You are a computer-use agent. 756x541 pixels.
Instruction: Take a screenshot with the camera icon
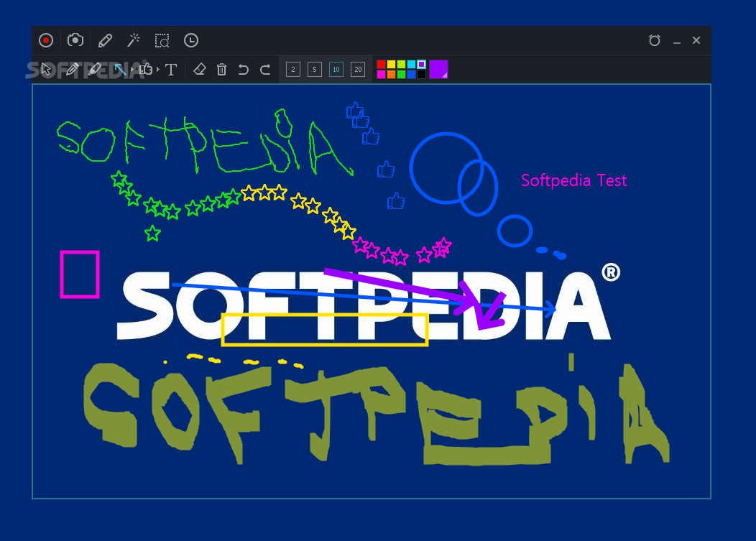[x=75, y=40]
